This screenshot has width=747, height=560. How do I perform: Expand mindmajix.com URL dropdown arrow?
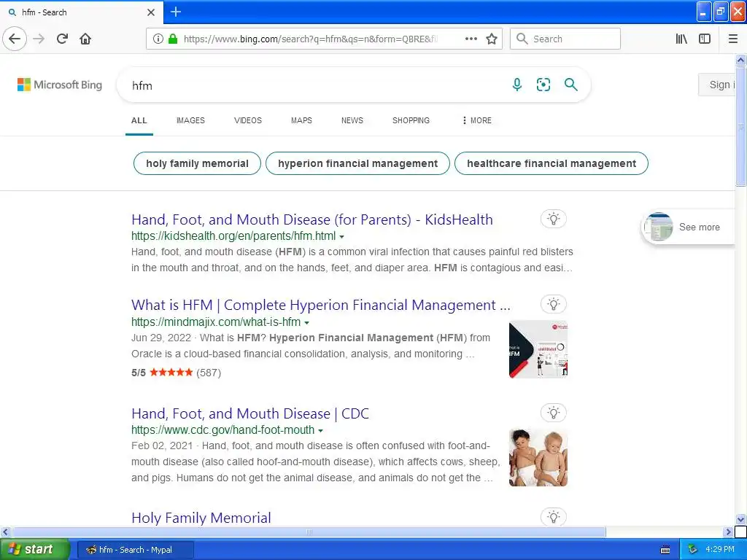click(307, 323)
